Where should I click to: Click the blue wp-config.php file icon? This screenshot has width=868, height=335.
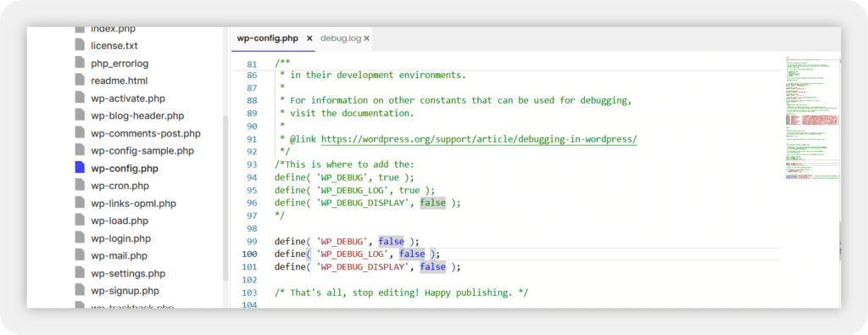tap(80, 168)
